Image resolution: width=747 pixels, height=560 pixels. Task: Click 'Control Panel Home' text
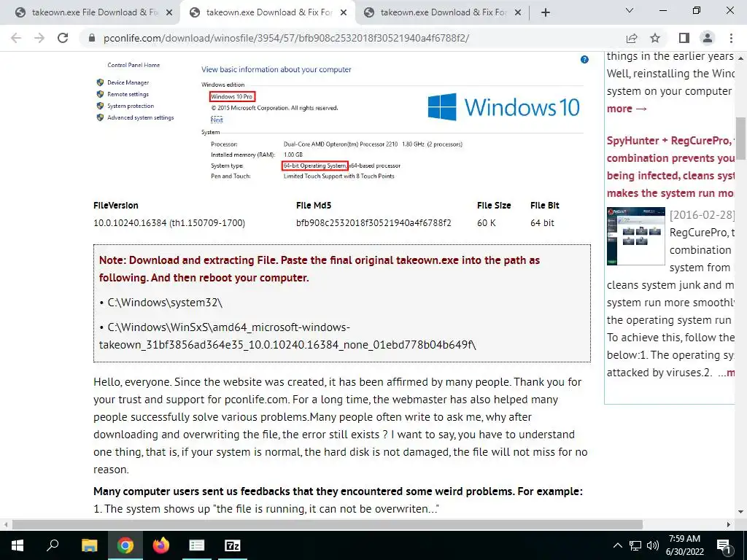(133, 65)
